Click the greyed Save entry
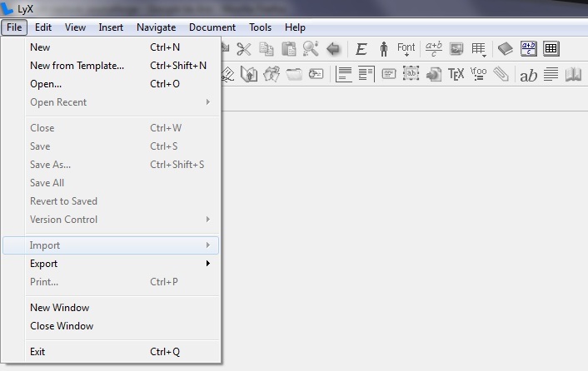Screen dimensions: 588x371 pos(111,146)
